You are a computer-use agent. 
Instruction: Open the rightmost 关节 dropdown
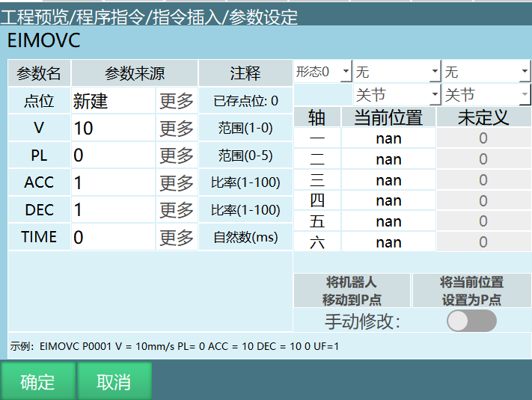pyautogui.click(x=487, y=94)
